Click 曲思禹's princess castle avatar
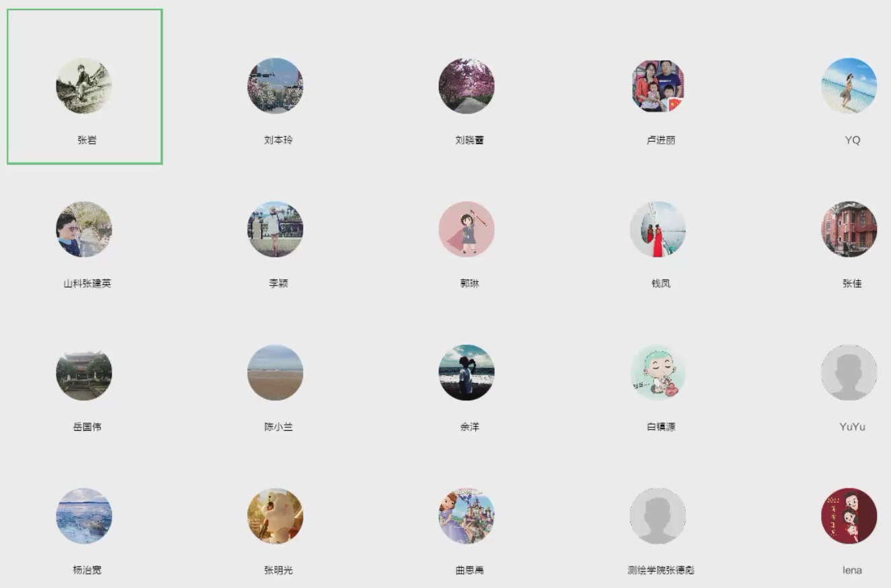 click(467, 515)
